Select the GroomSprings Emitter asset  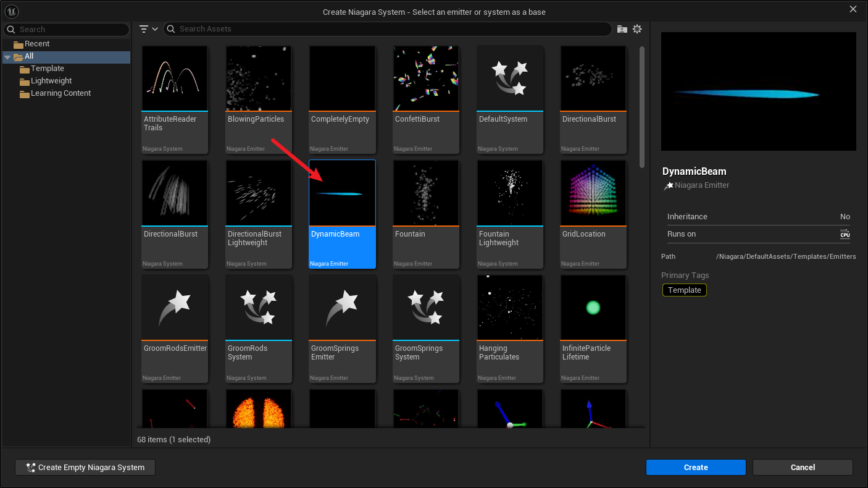(342, 329)
